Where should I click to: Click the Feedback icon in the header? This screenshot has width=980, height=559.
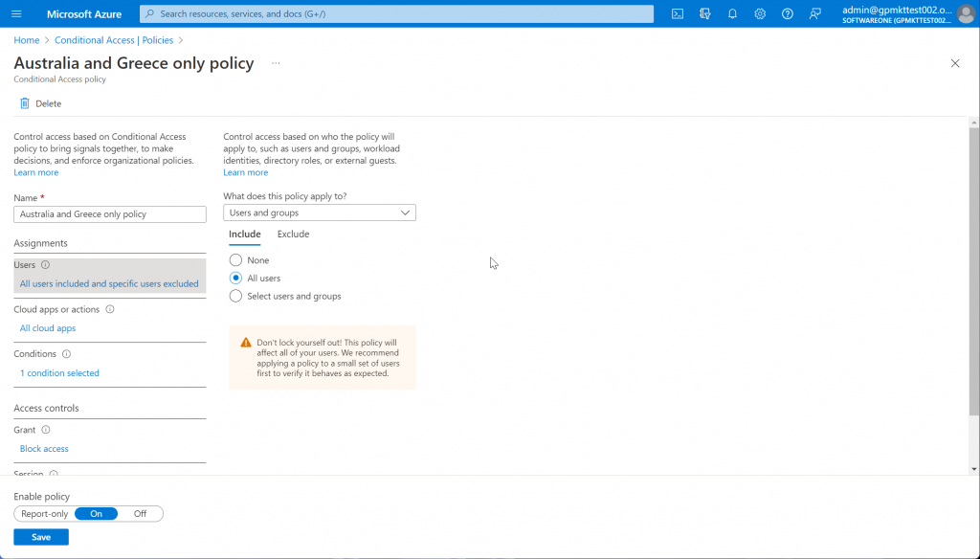point(815,13)
